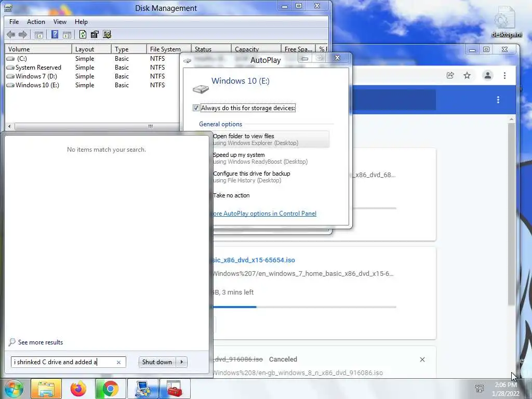The image size is (532, 399).
Task: Click the share icon in Chrome toolbar
Action: pyautogui.click(x=450, y=75)
